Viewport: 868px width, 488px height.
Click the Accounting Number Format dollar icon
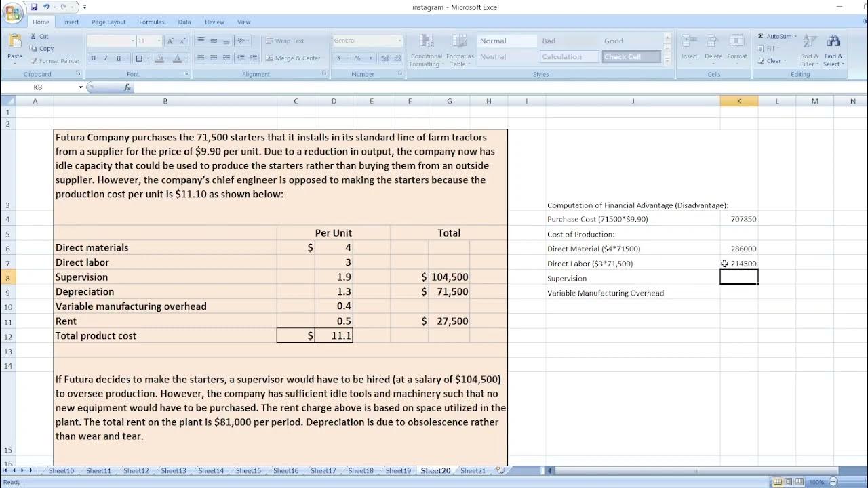339,58
